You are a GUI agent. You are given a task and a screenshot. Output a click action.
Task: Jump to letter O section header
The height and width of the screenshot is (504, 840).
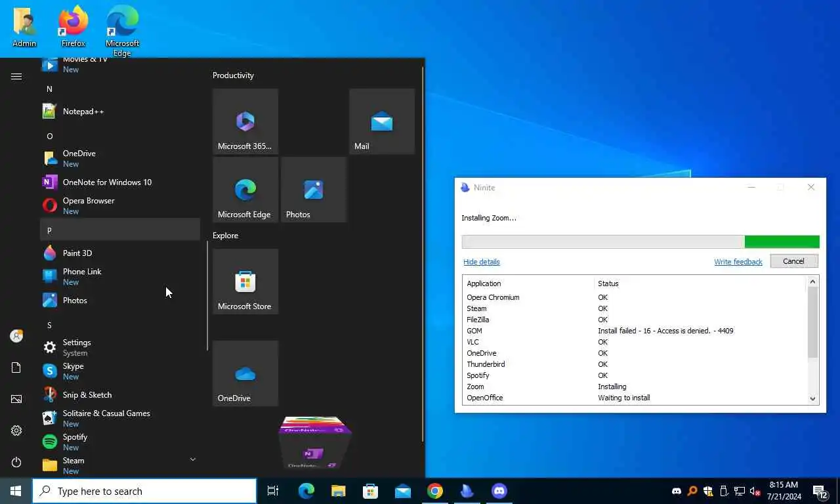(120, 136)
